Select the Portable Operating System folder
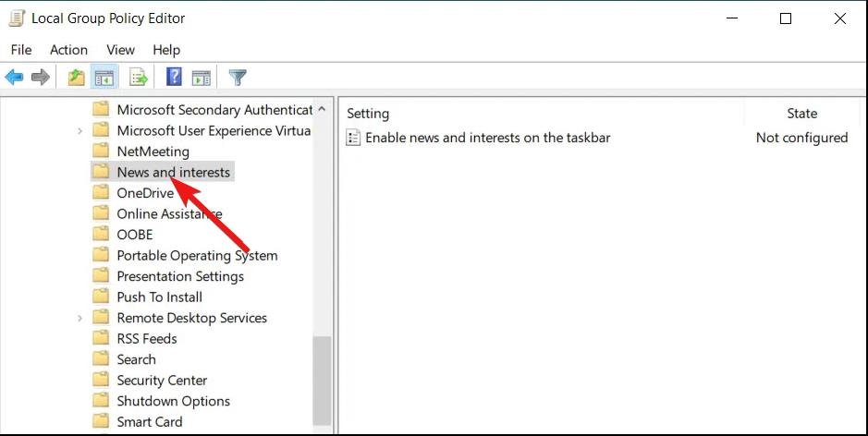The height and width of the screenshot is (436, 868). coord(197,255)
